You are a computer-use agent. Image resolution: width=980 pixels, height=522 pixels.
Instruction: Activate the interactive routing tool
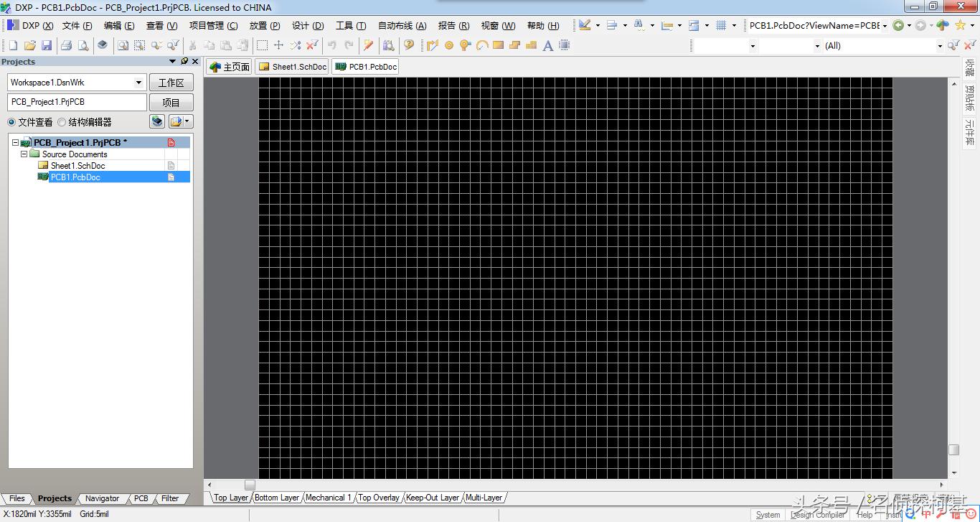(432, 45)
